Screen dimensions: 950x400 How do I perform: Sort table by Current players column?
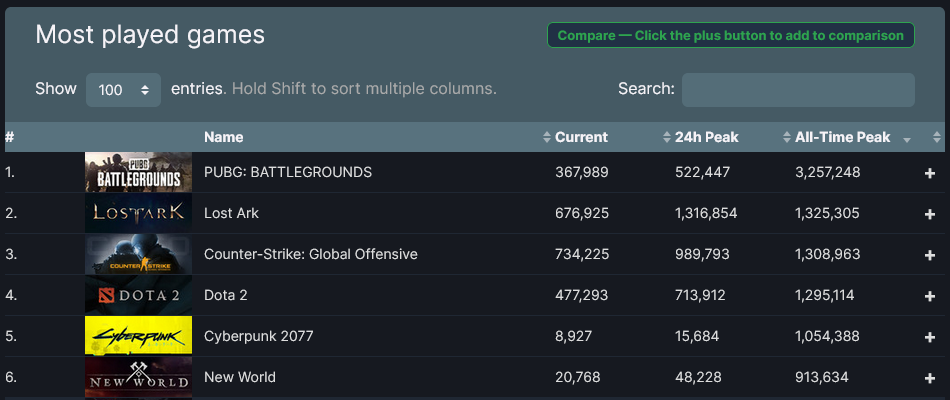[581, 137]
